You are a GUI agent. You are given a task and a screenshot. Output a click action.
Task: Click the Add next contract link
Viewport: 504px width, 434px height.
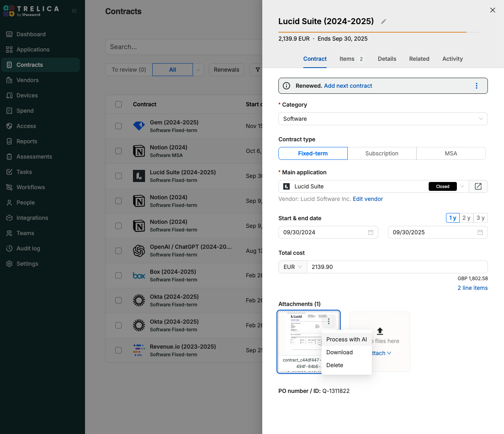tap(348, 86)
